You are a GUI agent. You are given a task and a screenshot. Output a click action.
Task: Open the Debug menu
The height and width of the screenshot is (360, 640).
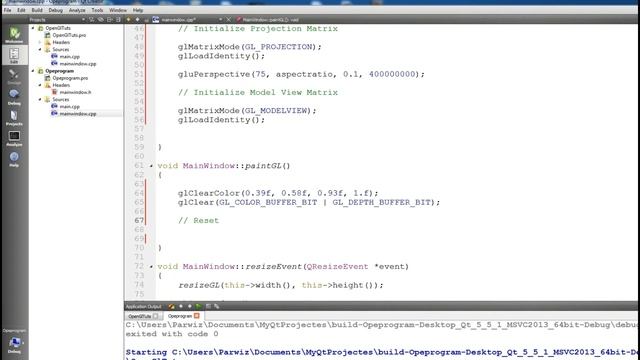point(56,10)
